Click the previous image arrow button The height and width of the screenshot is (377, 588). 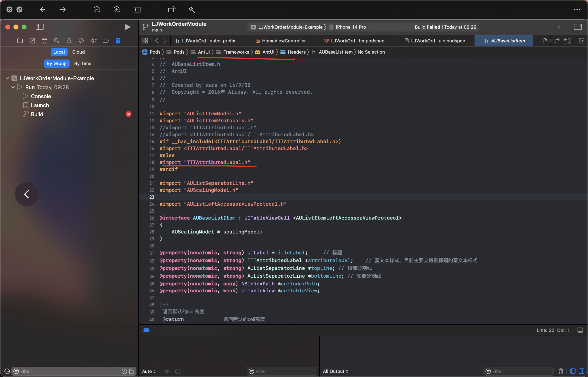pos(27,194)
